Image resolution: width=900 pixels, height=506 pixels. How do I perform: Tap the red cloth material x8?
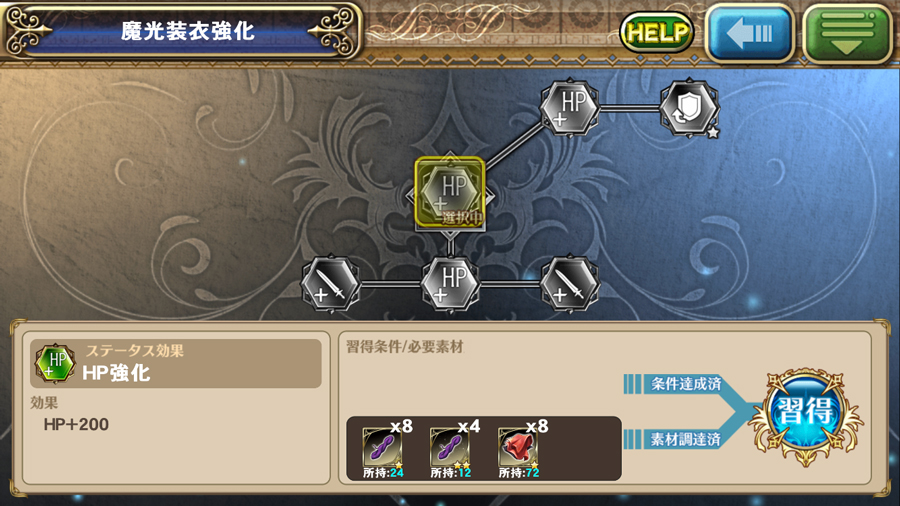pos(519,449)
